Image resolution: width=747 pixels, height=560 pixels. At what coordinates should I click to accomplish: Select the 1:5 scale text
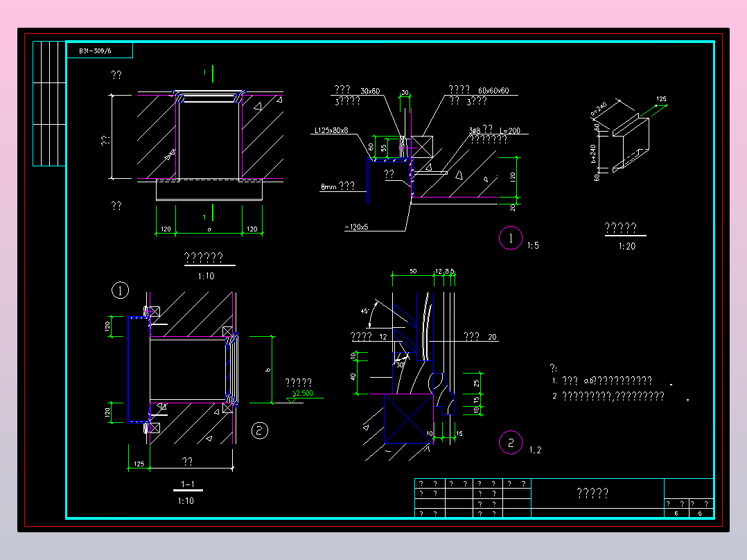click(x=533, y=245)
